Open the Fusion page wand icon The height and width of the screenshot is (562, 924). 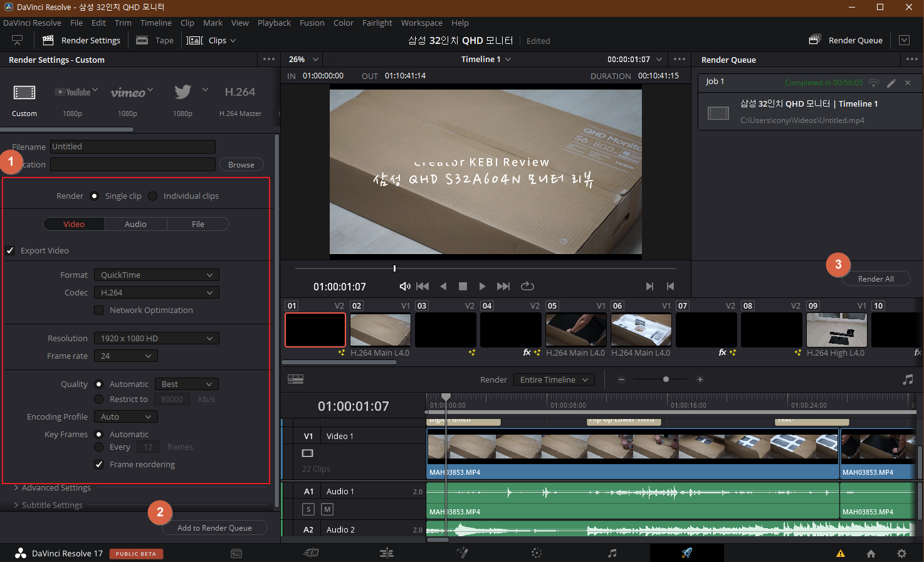click(462, 553)
